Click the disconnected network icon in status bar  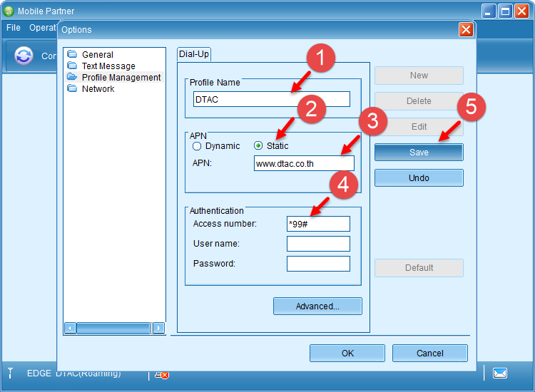point(162,375)
